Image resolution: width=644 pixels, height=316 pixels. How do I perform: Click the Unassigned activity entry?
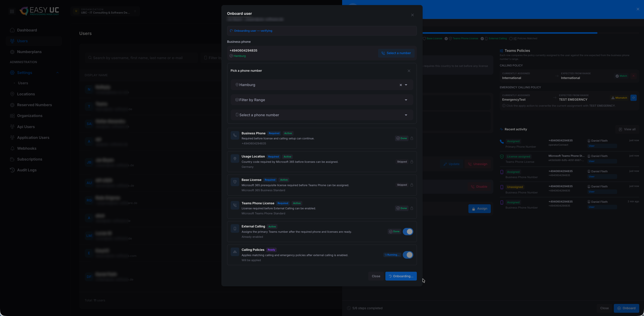click(569, 189)
